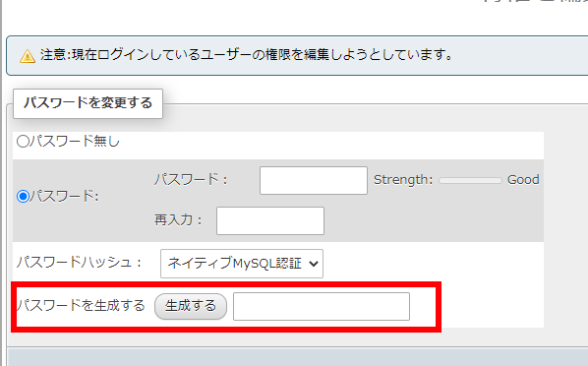Focus the 再入力 password confirmation field
This screenshot has height=366, width=588.
click(x=270, y=220)
